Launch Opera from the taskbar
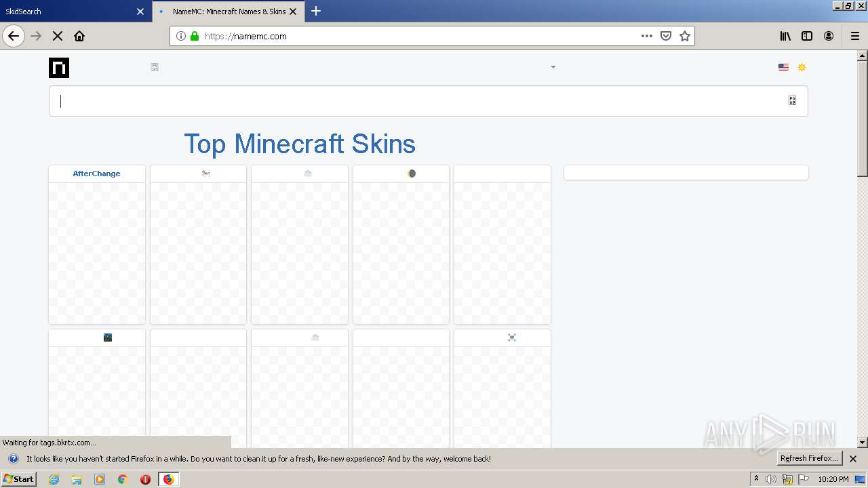 145,479
